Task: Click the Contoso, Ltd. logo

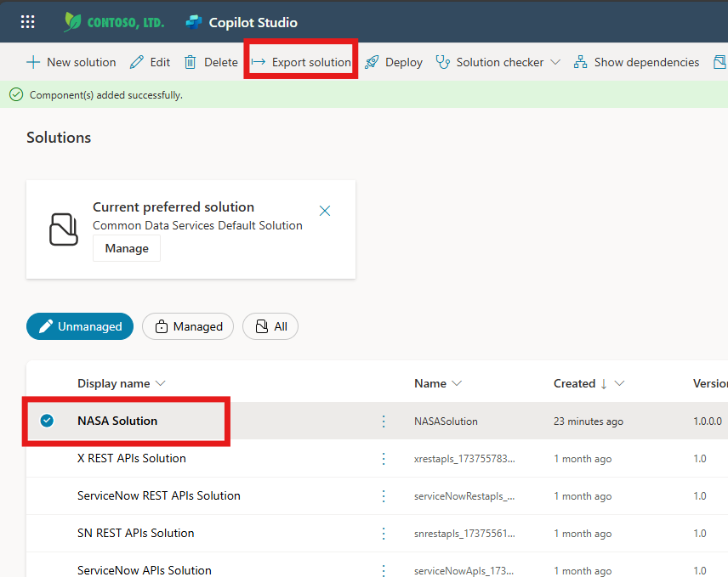Action: pyautogui.click(x=114, y=22)
